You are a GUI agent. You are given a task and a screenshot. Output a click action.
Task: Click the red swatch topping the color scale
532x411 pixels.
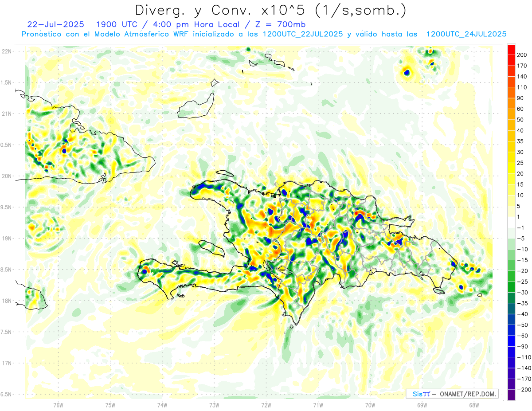tap(511, 50)
